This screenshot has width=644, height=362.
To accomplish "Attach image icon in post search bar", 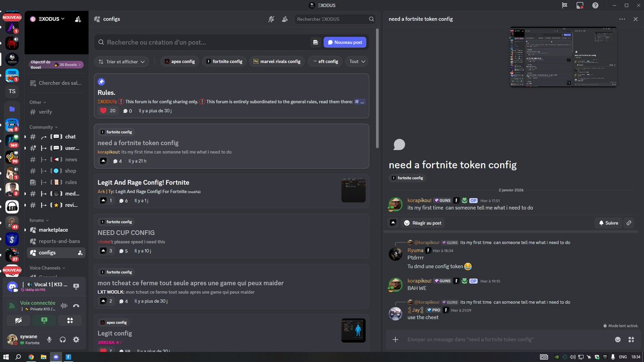I will point(316,42).
